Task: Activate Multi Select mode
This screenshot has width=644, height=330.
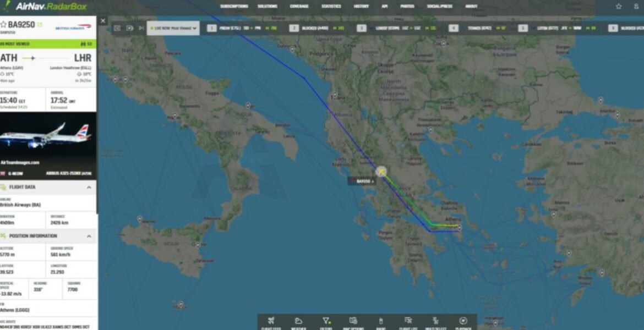Action: tap(435, 323)
